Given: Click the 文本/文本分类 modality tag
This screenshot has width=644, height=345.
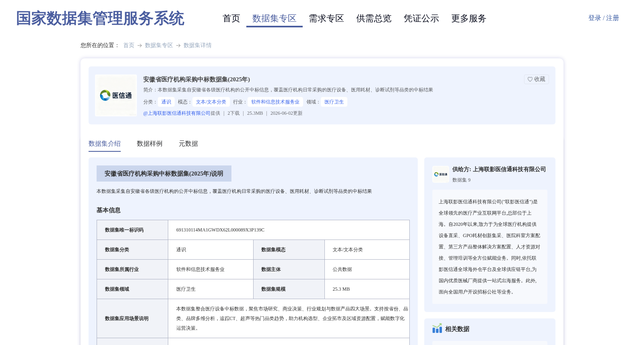Looking at the screenshot, I should pos(211,102).
